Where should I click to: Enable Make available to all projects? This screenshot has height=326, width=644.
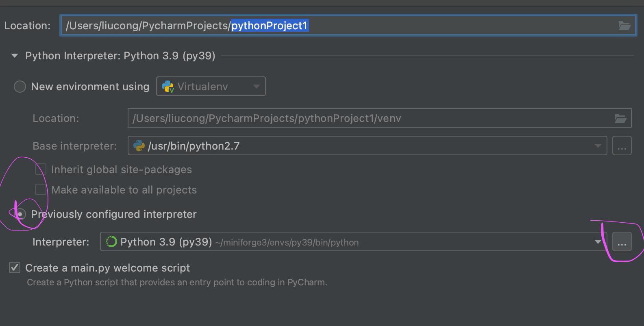point(41,189)
